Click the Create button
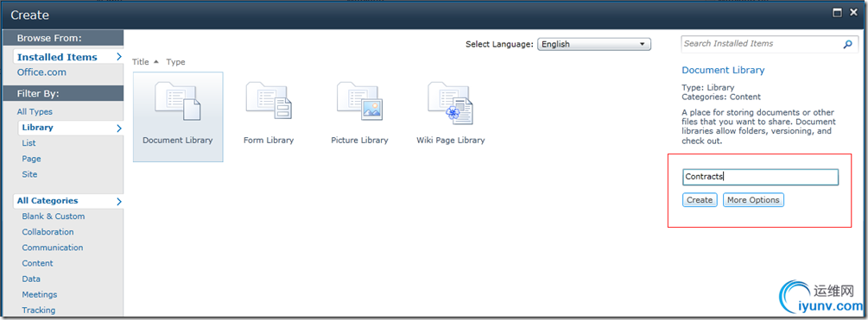 click(x=700, y=200)
